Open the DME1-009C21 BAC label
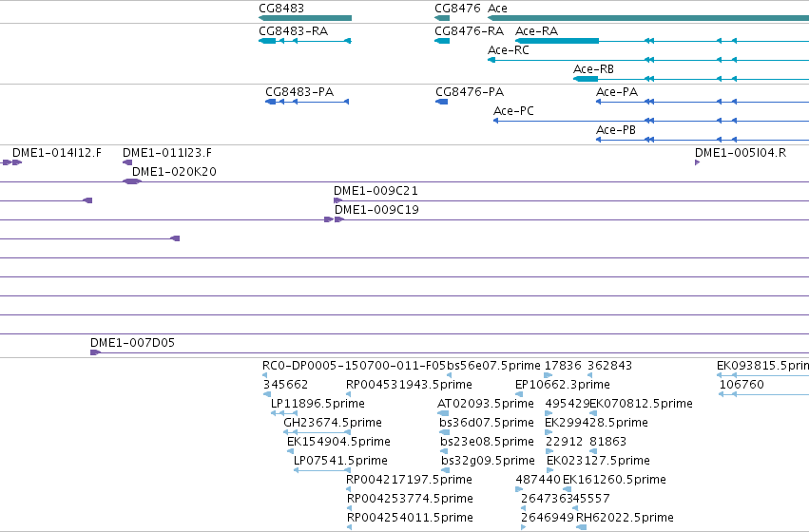This screenshot has height=532, width=809. pos(376,191)
